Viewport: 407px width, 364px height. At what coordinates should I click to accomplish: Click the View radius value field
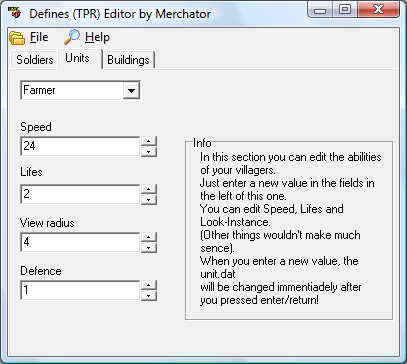pos(80,242)
